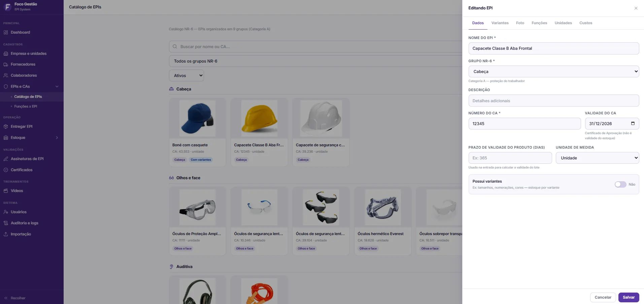The height and width of the screenshot is (304, 644).
Task: Click the Com variantes tag on Boné card
Action: [x=201, y=160]
